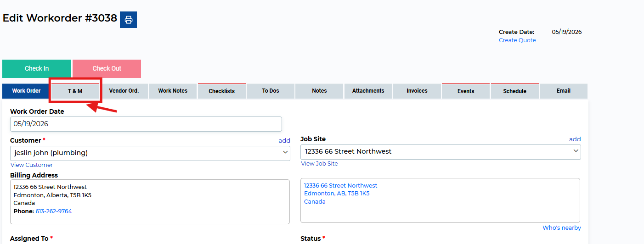Screen dimensions: 644x244
Task: Open the Attachments tab
Action: [x=368, y=91]
